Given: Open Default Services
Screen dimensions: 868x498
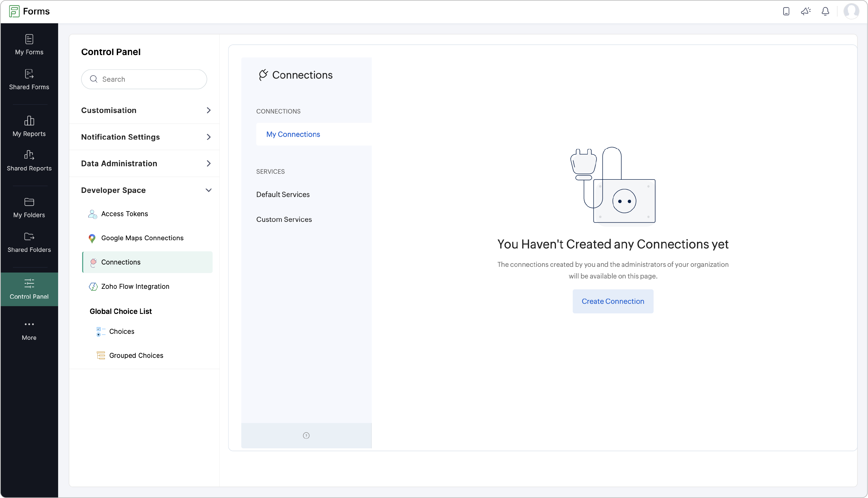Looking at the screenshot, I should [x=283, y=194].
